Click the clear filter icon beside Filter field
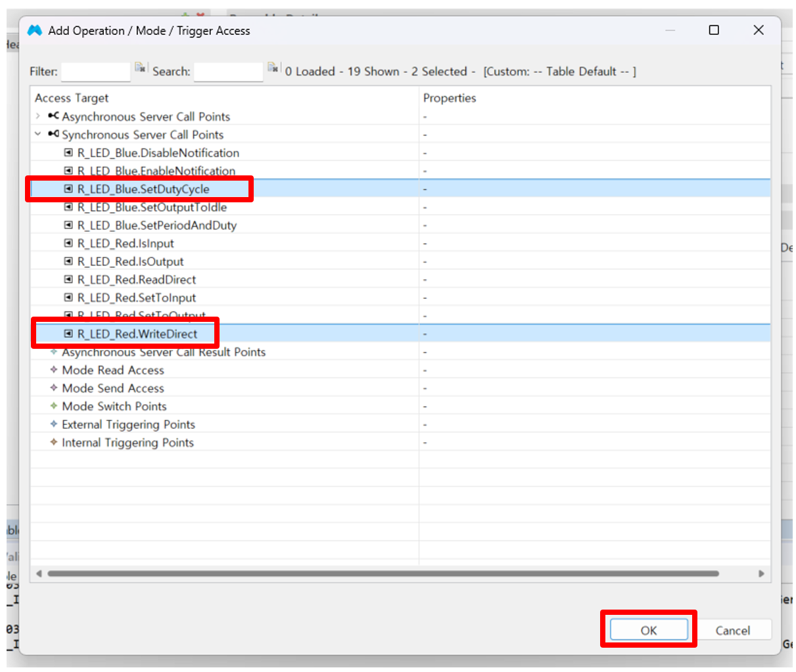This screenshot has width=796, height=672. pos(140,68)
